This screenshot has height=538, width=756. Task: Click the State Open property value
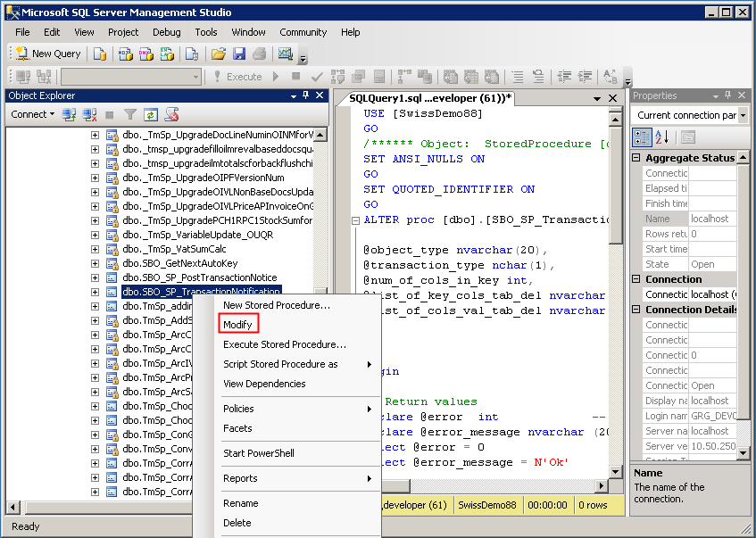coord(712,264)
